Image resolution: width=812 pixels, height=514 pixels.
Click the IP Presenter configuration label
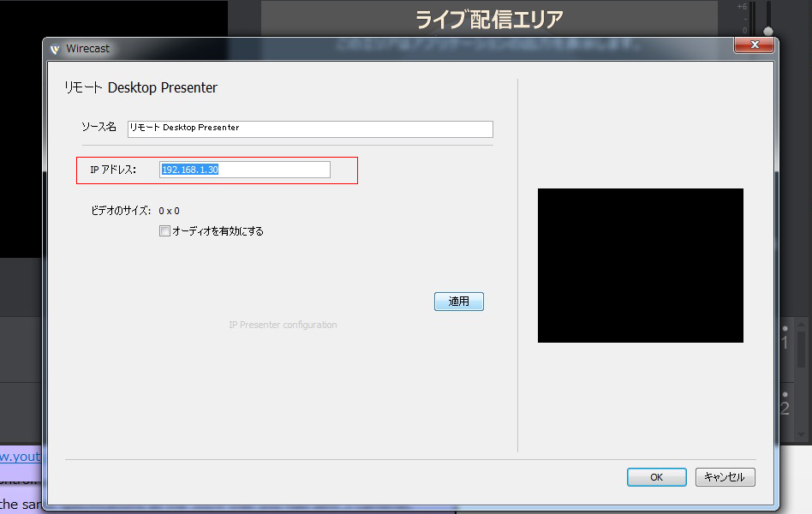pyautogui.click(x=283, y=325)
